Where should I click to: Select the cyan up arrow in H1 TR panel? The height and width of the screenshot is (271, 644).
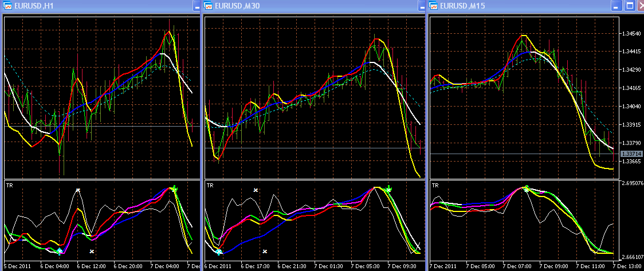coord(60,252)
